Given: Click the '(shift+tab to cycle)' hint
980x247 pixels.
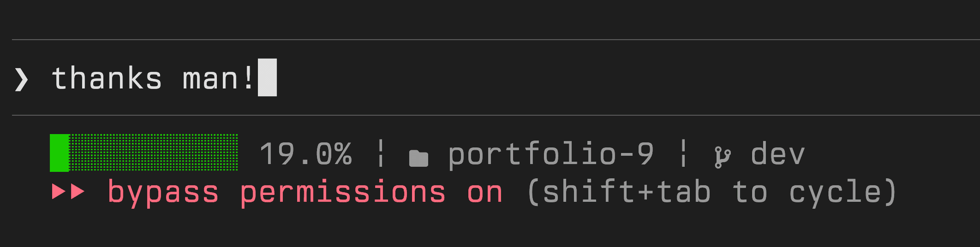Looking at the screenshot, I should tap(712, 192).
